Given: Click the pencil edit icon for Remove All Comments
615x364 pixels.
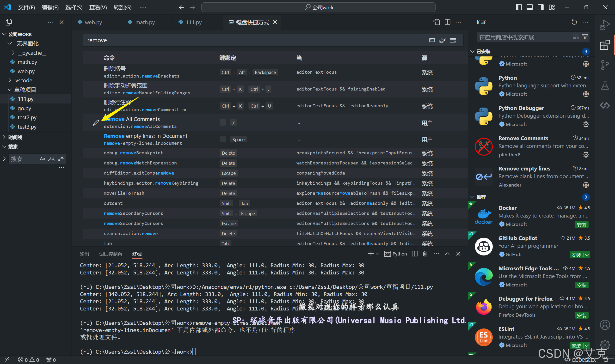Looking at the screenshot, I should 96,123.
